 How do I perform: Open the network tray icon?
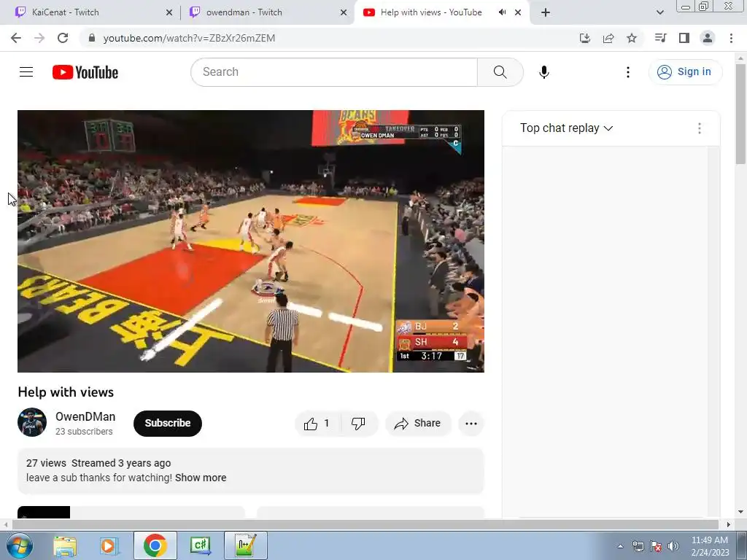tap(638, 546)
